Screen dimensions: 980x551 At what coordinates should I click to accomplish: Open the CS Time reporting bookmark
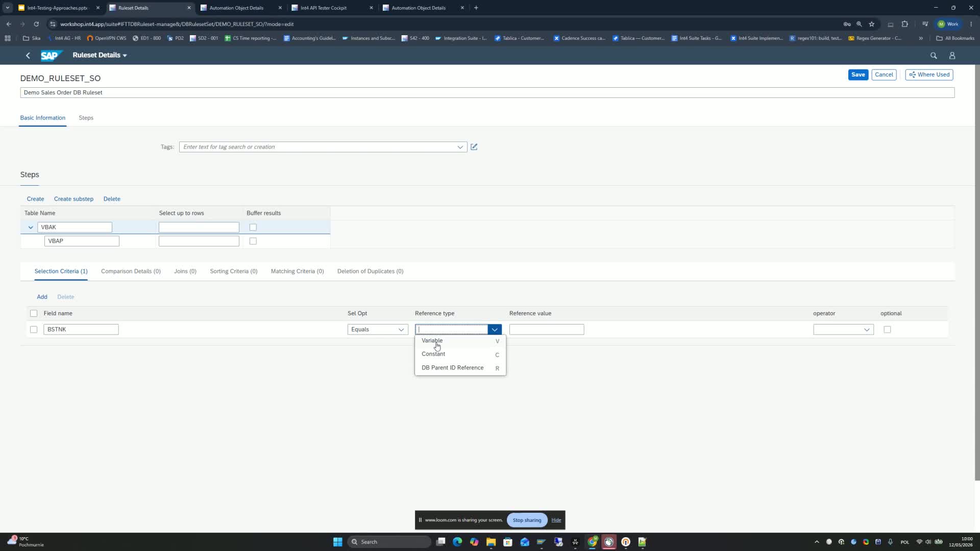pos(251,38)
